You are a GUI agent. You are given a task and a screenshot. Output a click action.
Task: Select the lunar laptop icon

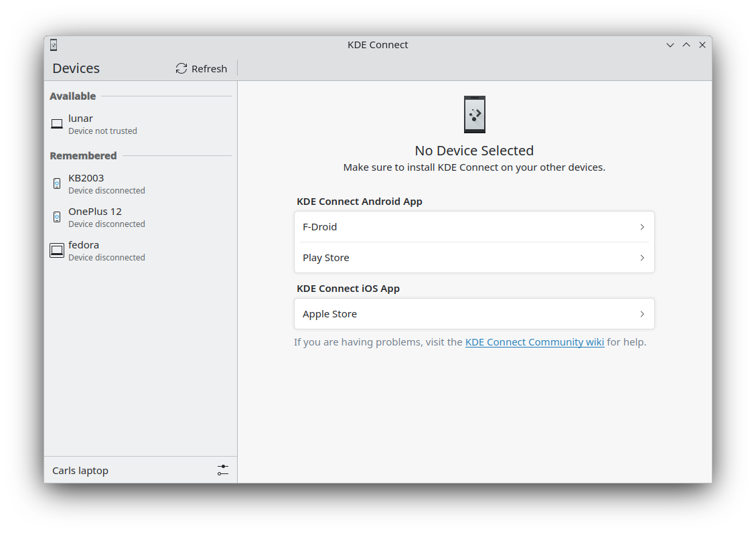click(57, 124)
